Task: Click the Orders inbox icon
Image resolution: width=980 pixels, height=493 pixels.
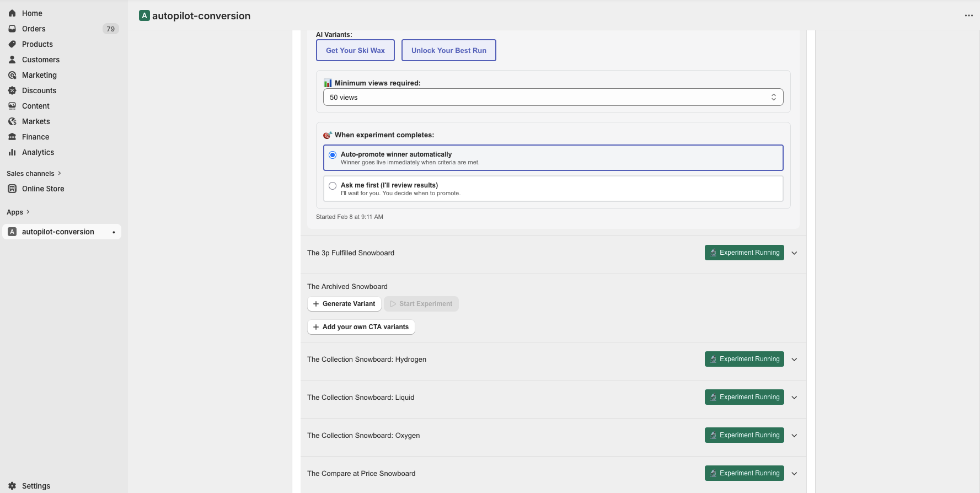Action: coord(12,29)
